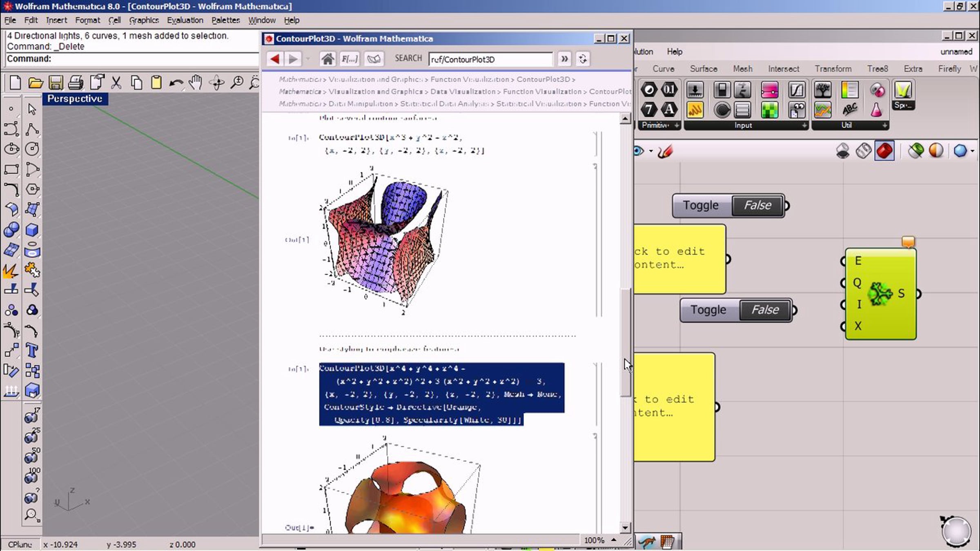Switch to Grasshopper Firefly tab
Image resolution: width=980 pixels, height=551 pixels.
coord(949,69)
